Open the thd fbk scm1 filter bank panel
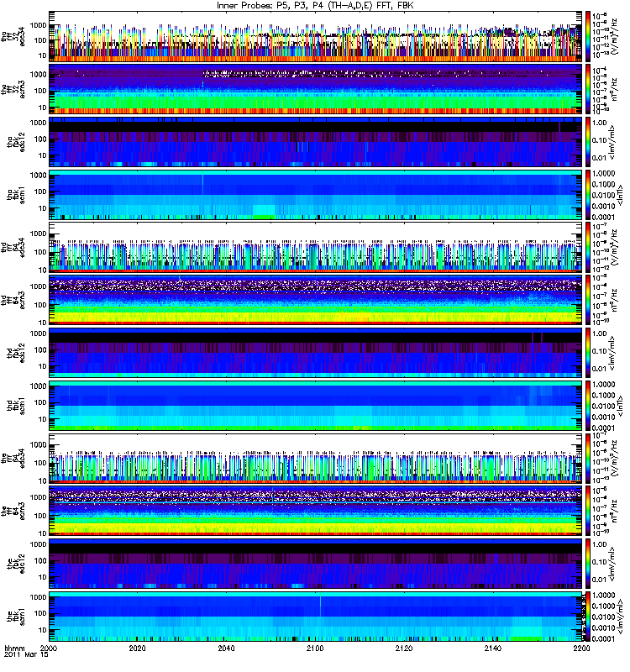The width and height of the screenshot is (630, 672). click(316, 406)
